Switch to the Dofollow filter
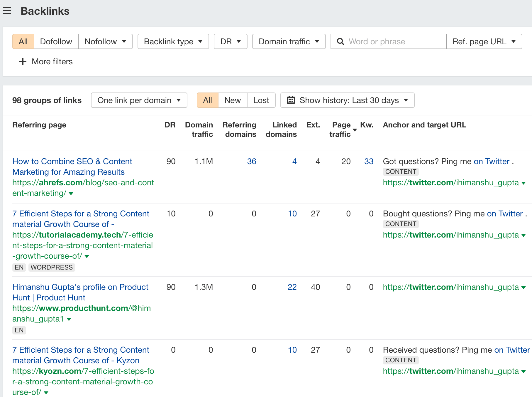The image size is (532, 397). coord(56,41)
